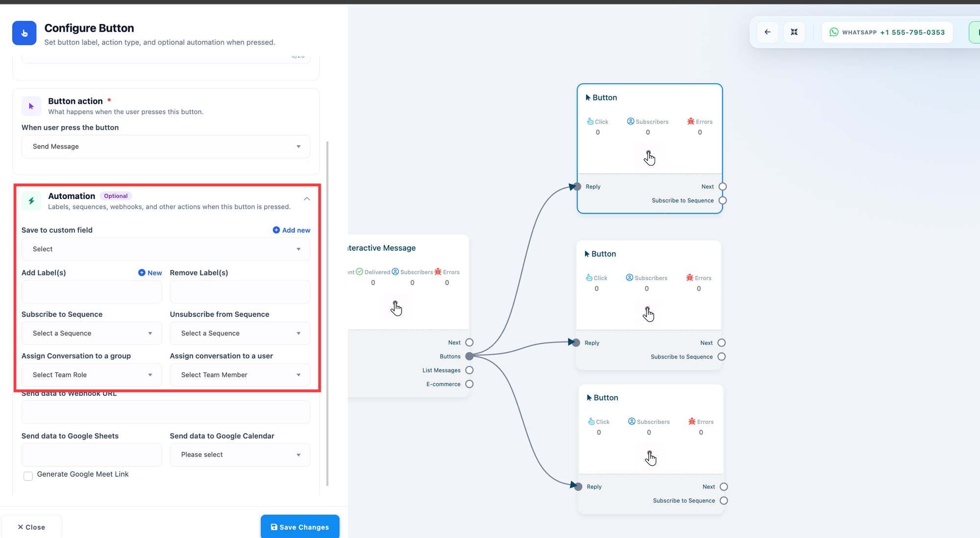Select Subscribe to Sequence port of middle Button node
Screen dimensions: 980x538
pos(721,357)
